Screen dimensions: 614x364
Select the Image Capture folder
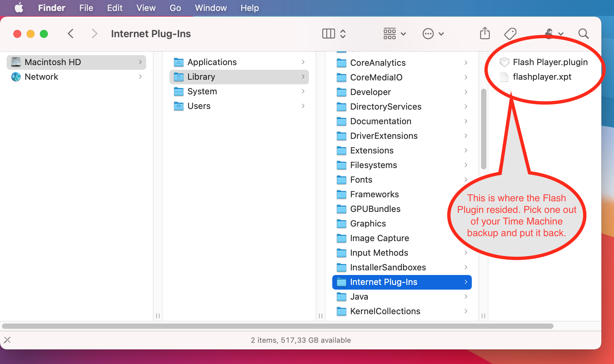coord(402,238)
